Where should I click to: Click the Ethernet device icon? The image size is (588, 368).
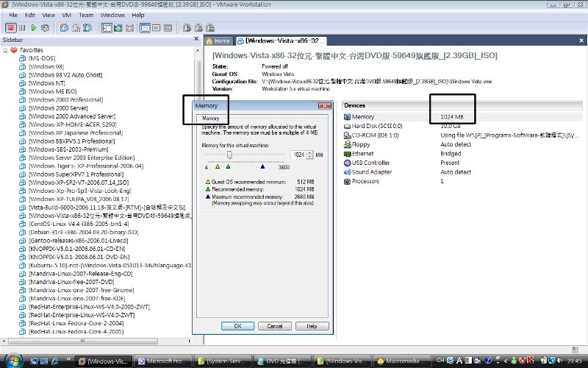point(347,154)
